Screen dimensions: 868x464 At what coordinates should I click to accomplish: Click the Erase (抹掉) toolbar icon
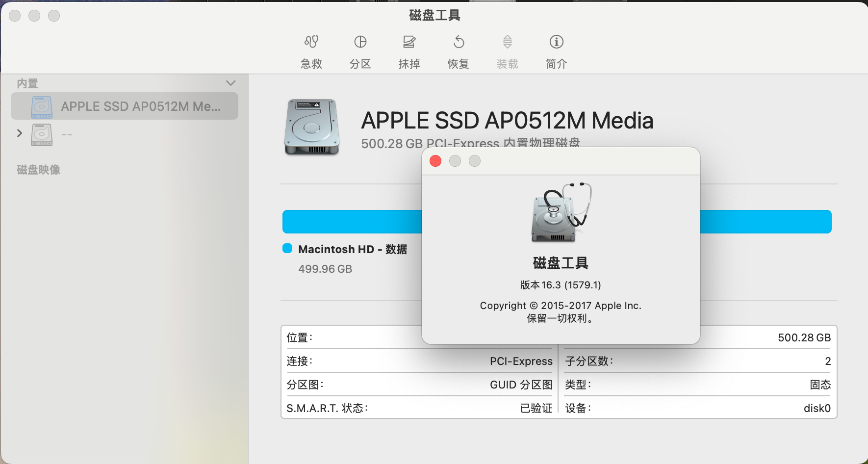coord(409,42)
